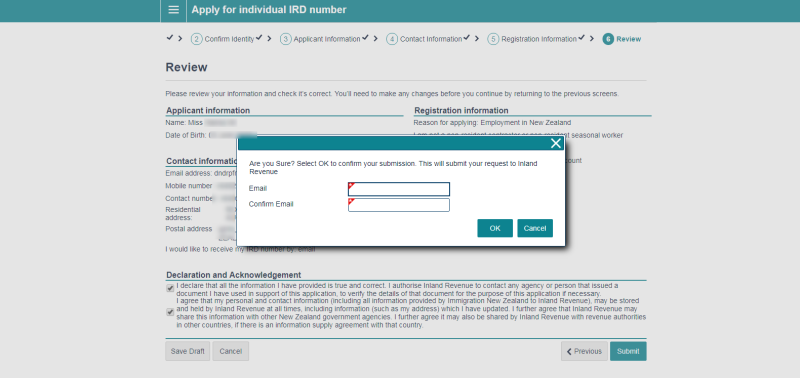Click the bottom Cancel button
The height and width of the screenshot is (378, 800).
(231, 351)
